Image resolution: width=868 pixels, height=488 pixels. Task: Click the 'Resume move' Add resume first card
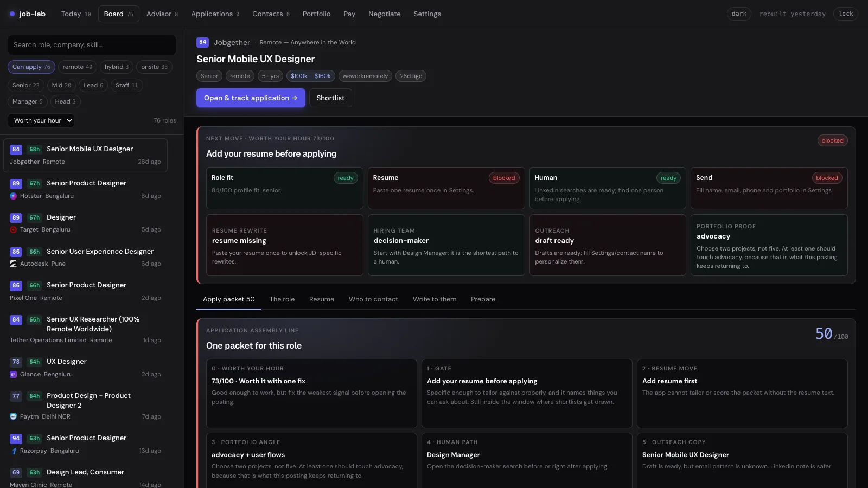tap(742, 394)
